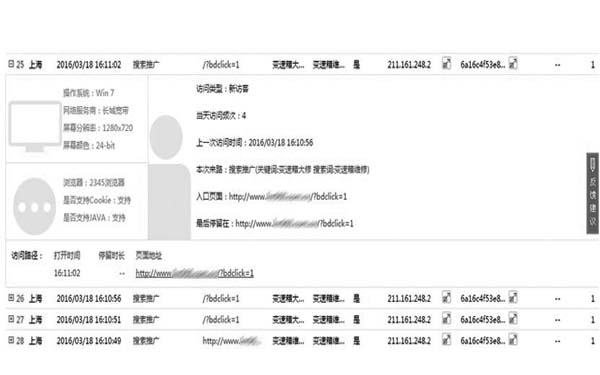This screenshot has width=600, height=375.
Task: Expand visitor row 26
Action: (x=11, y=298)
